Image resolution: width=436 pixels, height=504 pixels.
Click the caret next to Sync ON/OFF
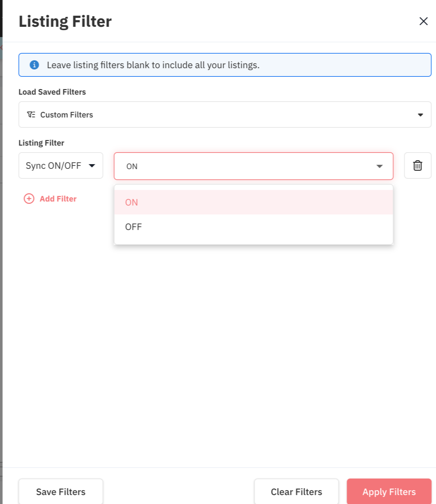coord(92,165)
